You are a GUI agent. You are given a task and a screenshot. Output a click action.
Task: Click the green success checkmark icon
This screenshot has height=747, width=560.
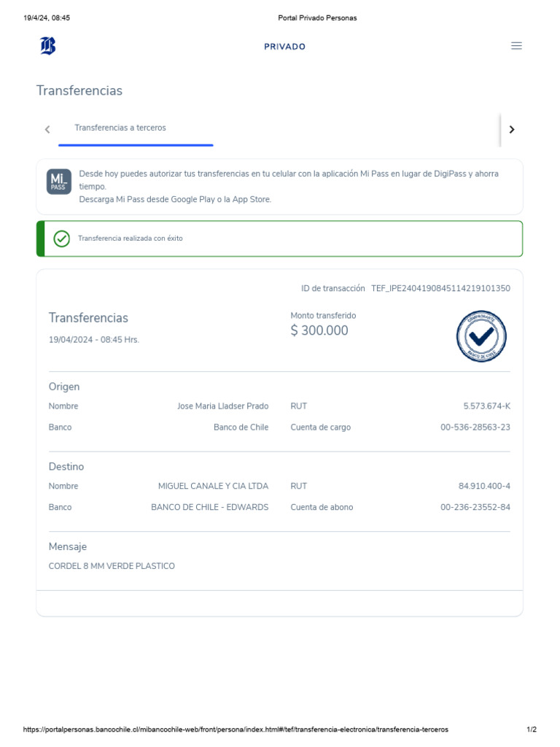click(x=62, y=239)
